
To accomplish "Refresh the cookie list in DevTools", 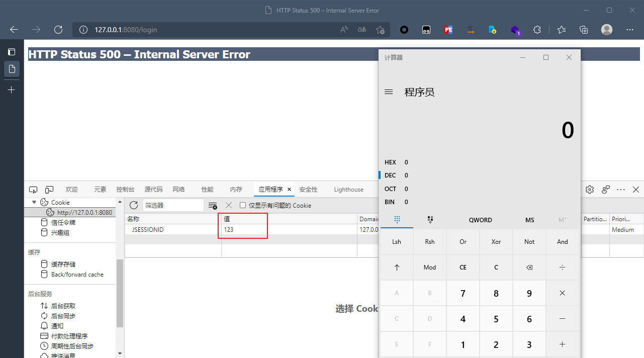I will coord(134,205).
